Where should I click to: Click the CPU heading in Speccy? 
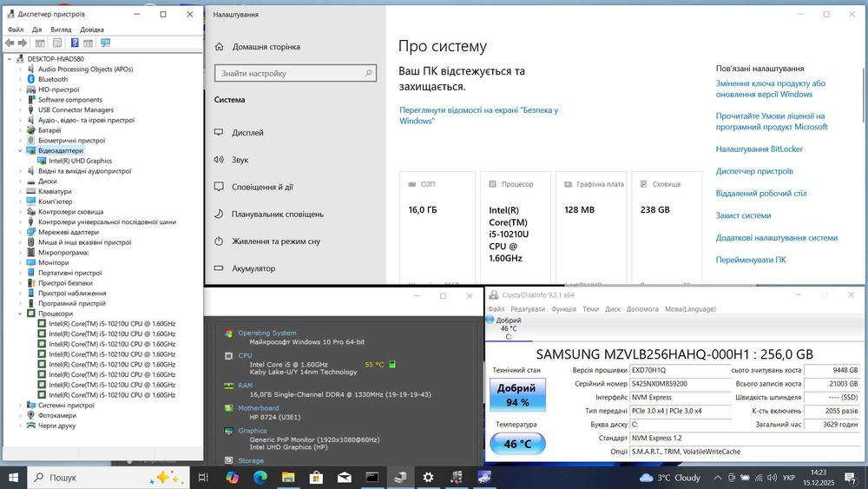[x=246, y=355]
